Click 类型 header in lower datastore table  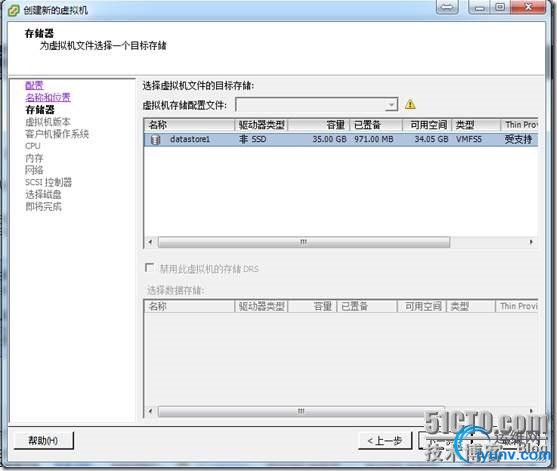(471, 306)
